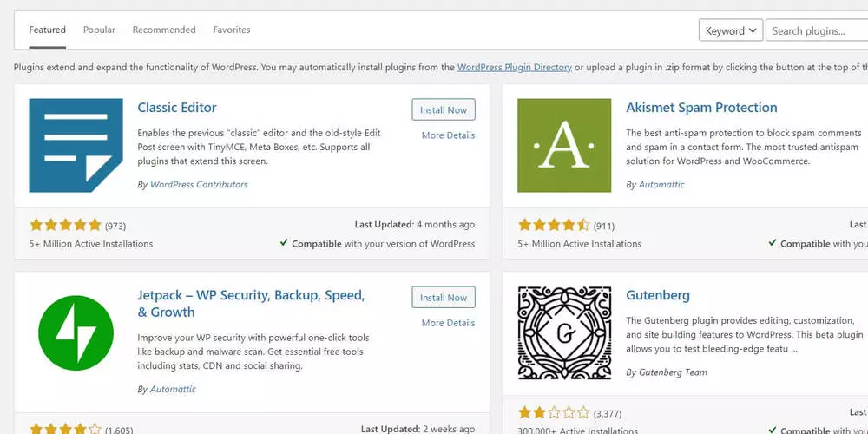The height and width of the screenshot is (434, 868).
Task: Switch to the Featured tab
Action: click(47, 30)
